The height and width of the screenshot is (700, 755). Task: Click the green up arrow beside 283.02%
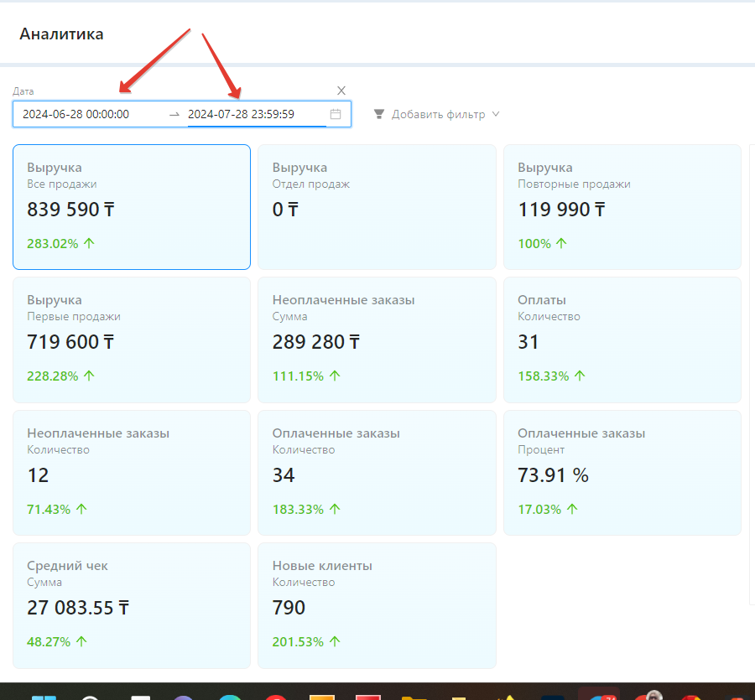[x=89, y=244]
